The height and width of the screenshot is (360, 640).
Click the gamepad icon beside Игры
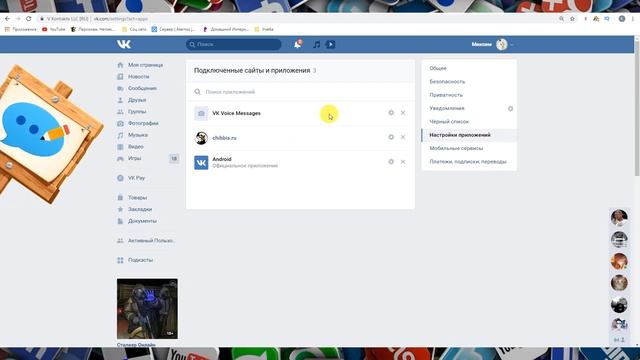pos(120,158)
